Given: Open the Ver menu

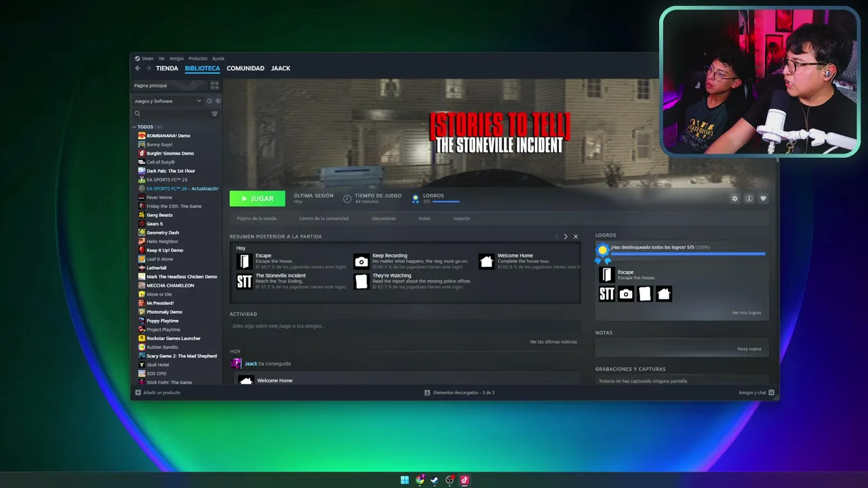Looking at the screenshot, I should click(x=161, y=58).
